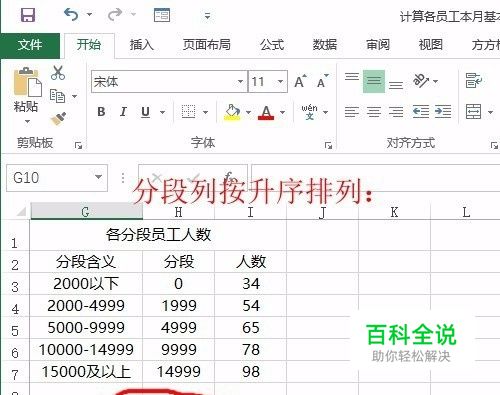
Task: Open the font size 11 dropdown
Action: [x=281, y=81]
